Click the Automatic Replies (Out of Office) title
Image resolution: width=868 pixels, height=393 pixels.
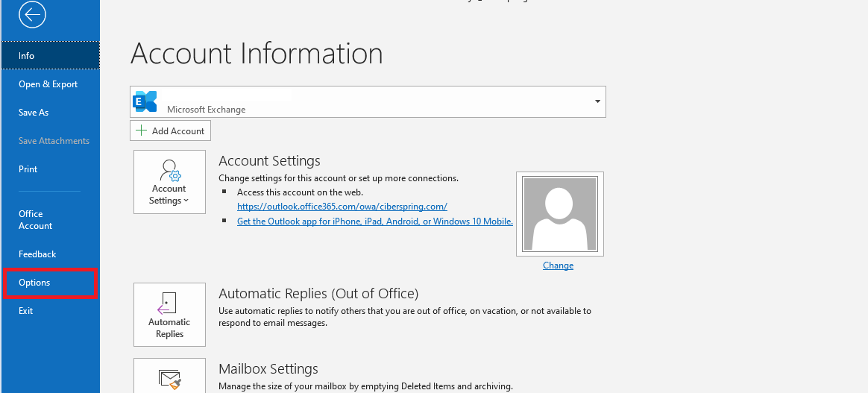tap(318, 293)
